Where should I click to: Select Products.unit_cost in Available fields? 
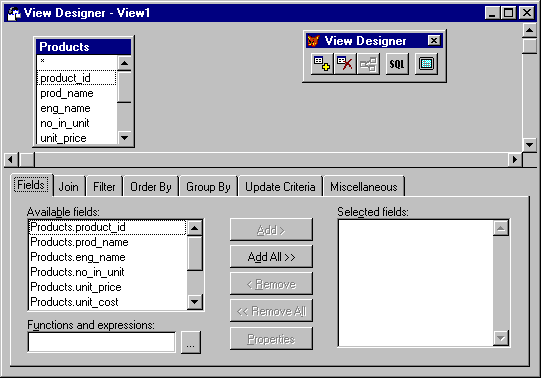(x=108, y=302)
